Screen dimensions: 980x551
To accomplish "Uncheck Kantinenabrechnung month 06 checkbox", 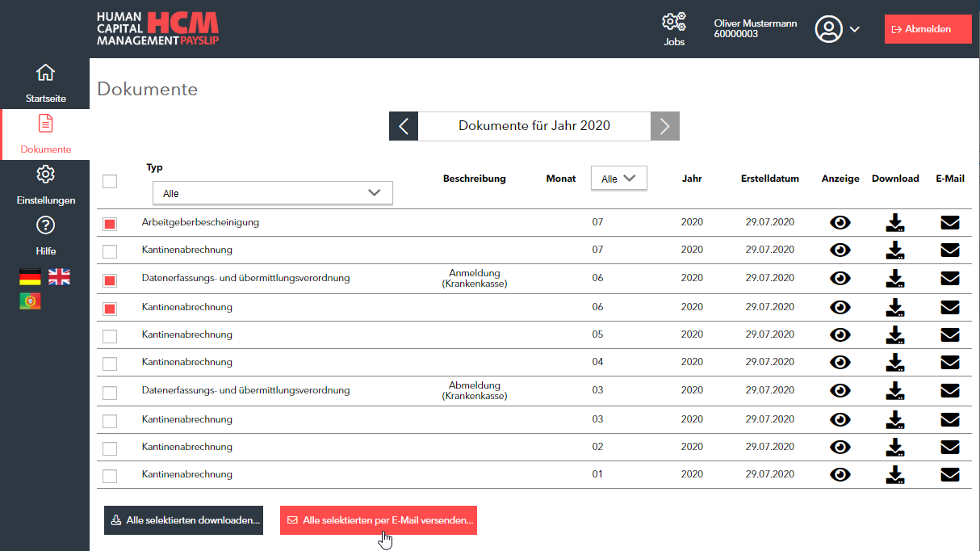I will coord(110,309).
